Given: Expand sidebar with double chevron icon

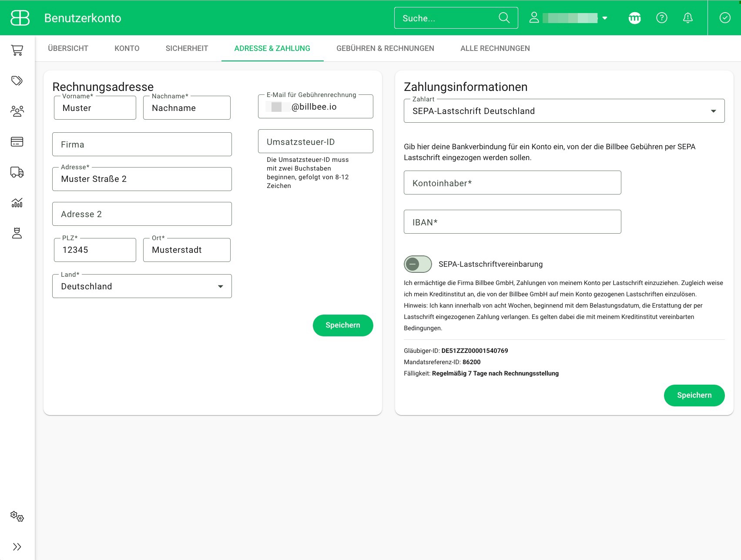Looking at the screenshot, I should [17, 547].
